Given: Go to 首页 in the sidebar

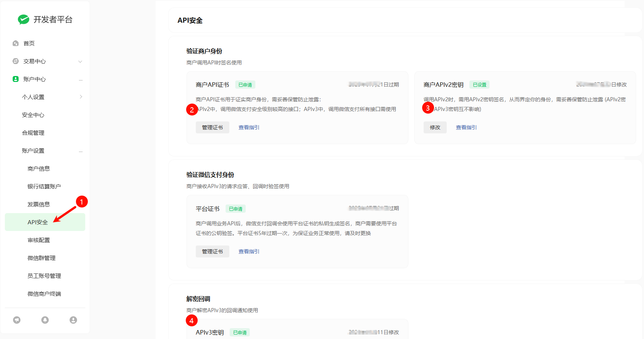Looking at the screenshot, I should pos(29,43).
